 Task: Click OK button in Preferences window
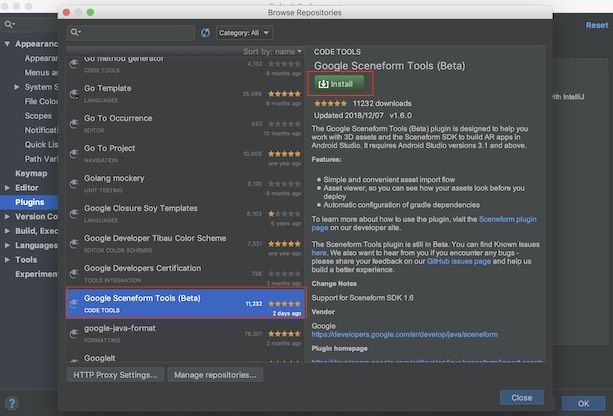(x=583, y=403)
